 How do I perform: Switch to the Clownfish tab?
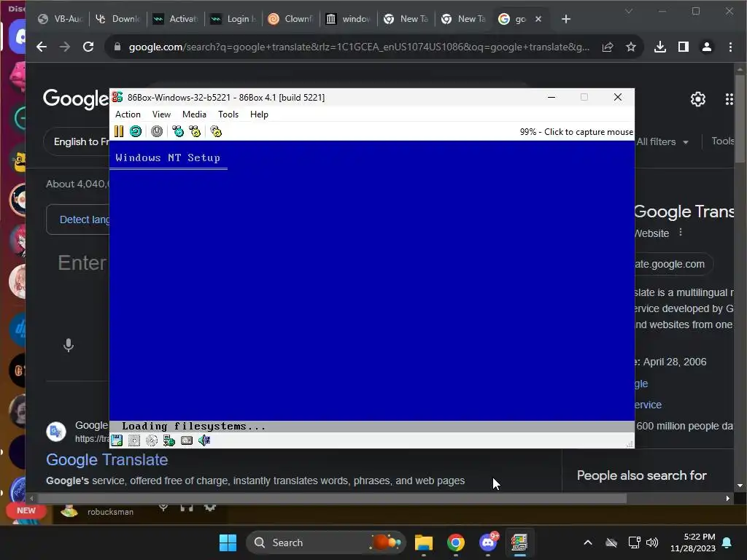tap(290, 19)
